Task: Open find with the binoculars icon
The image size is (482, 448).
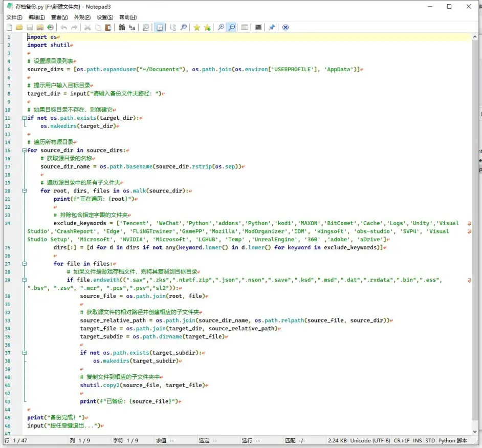Action: click(x=122, y=27)
